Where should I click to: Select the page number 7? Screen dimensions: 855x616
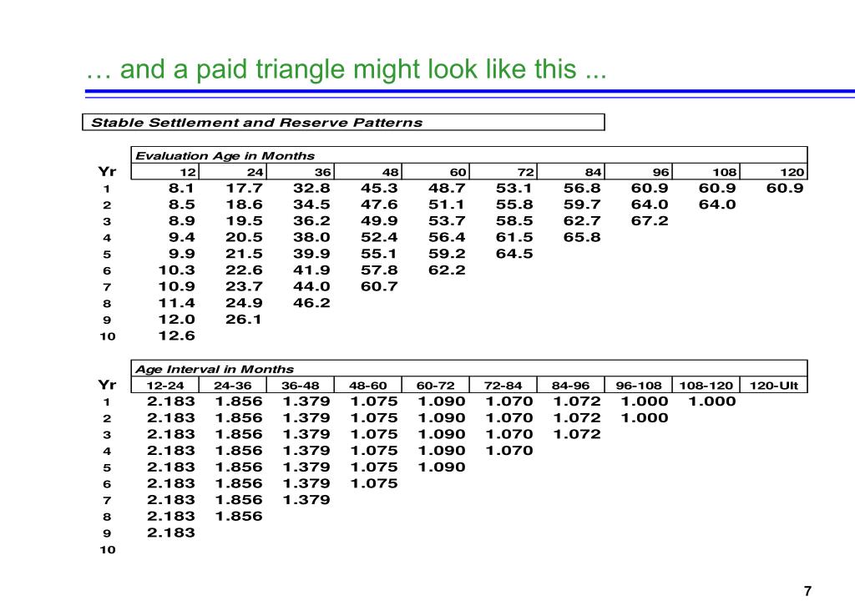807,592
